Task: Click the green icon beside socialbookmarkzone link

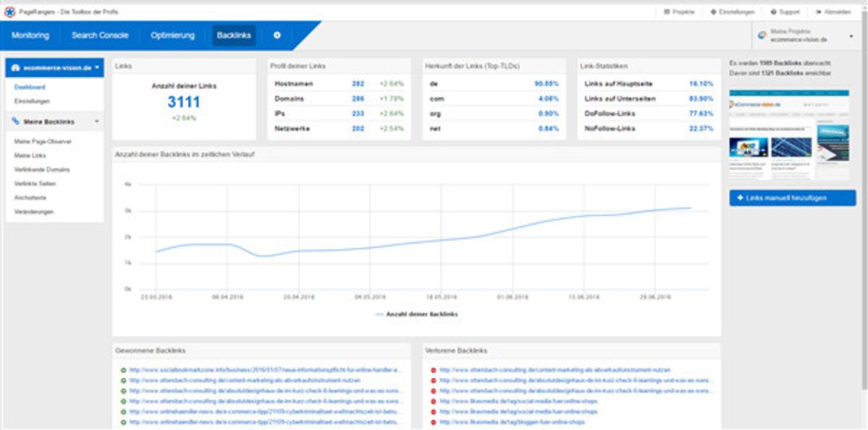Action: click(x=124, y=370)
